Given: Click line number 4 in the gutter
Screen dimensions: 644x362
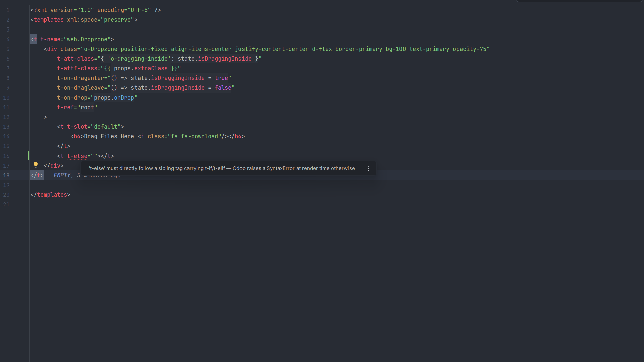Looking at the screenshot, I should [8, 39].
